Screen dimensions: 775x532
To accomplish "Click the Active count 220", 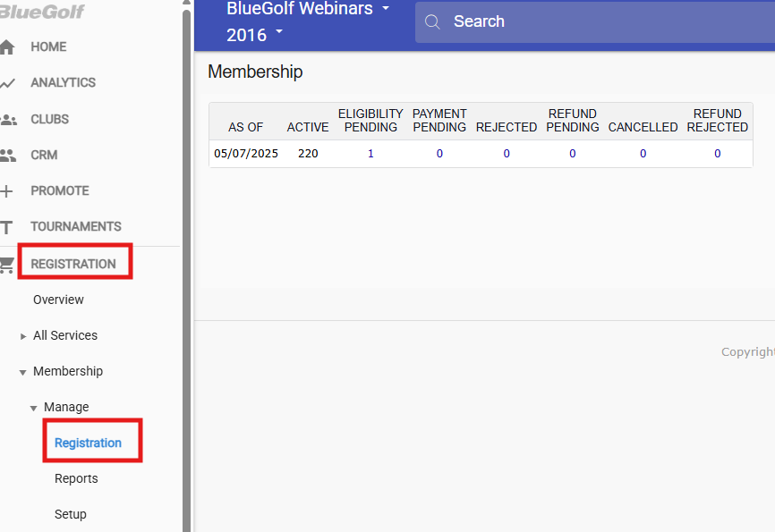I will coord(308,154).
